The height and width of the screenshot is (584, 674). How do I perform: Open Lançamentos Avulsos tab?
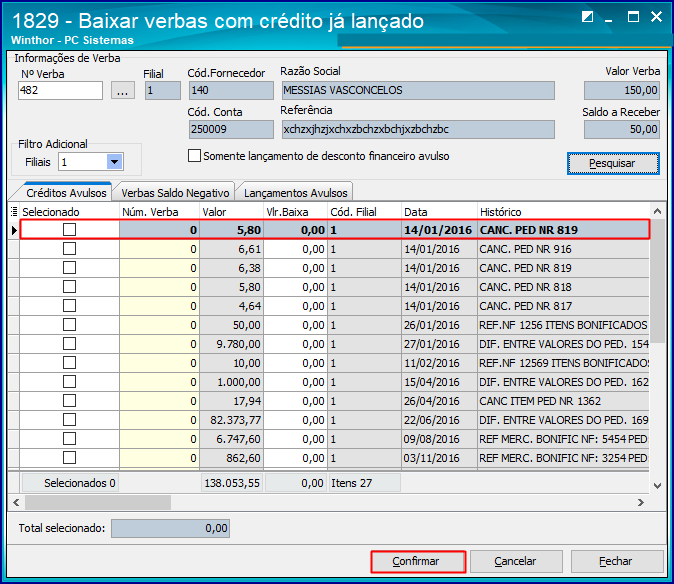[296, 193]
